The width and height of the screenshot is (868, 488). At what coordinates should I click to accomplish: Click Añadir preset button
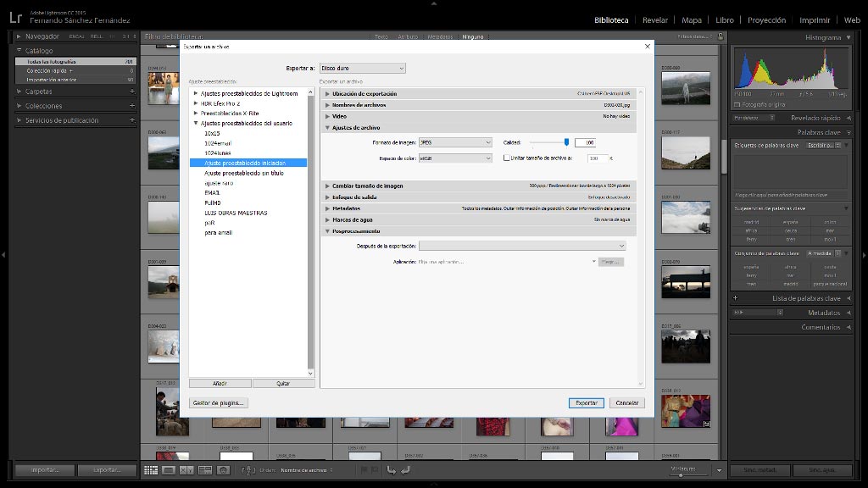click(x=220, y=384)
